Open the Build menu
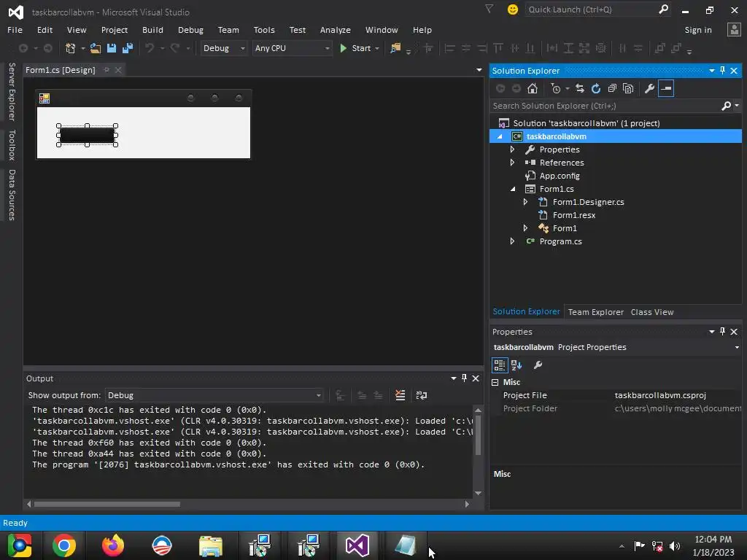Screen dimensions: 747x560 (x=152, y=30)
